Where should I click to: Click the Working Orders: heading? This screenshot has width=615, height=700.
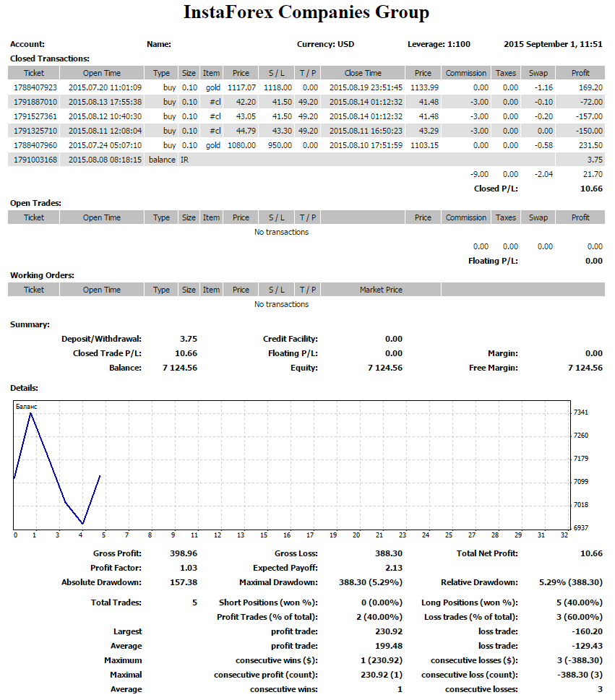tap(43, 275)
